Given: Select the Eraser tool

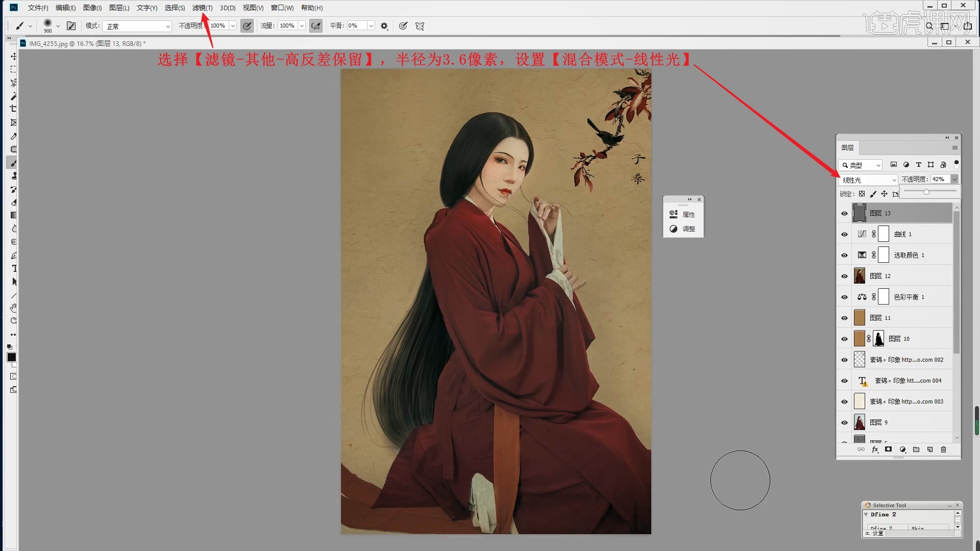Looking at the screenshot, I should pos(14,202).
